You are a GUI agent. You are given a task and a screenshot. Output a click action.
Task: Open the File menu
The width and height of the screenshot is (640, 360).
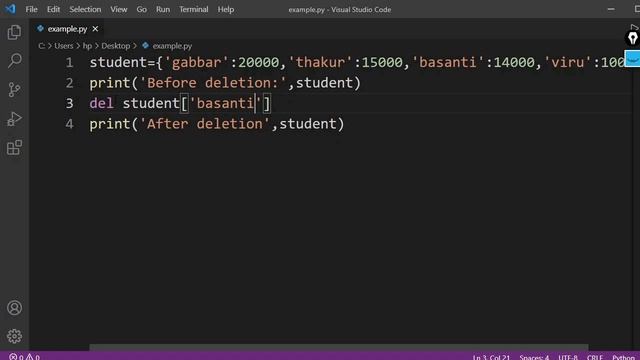(x=31, y=9)
